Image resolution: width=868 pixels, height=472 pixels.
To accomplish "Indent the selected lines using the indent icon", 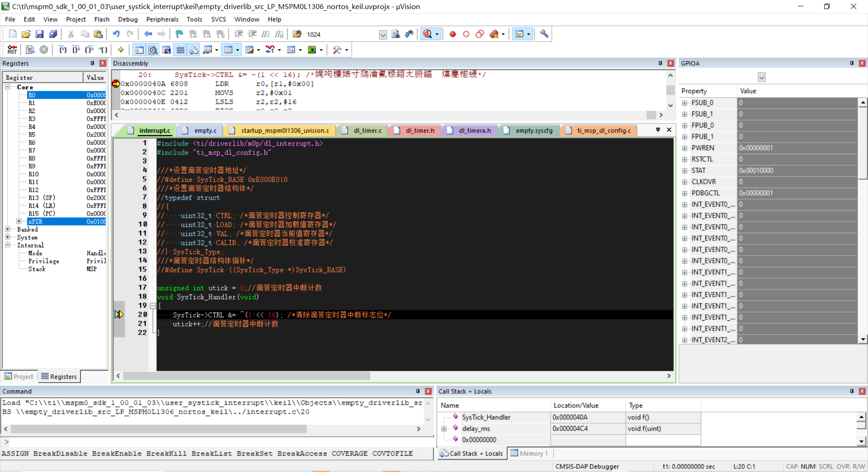I will [x=239, y=34].
